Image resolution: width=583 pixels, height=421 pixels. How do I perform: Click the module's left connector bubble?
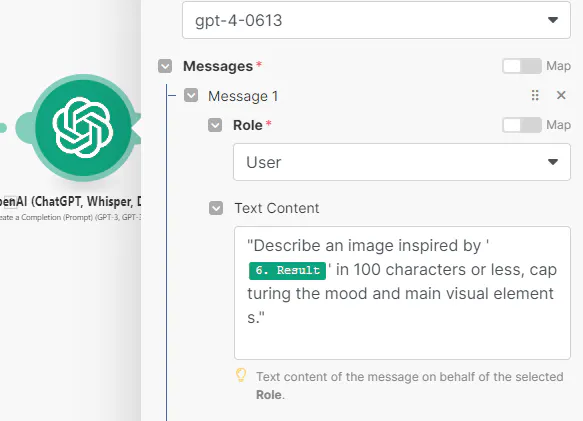(24, 128)
